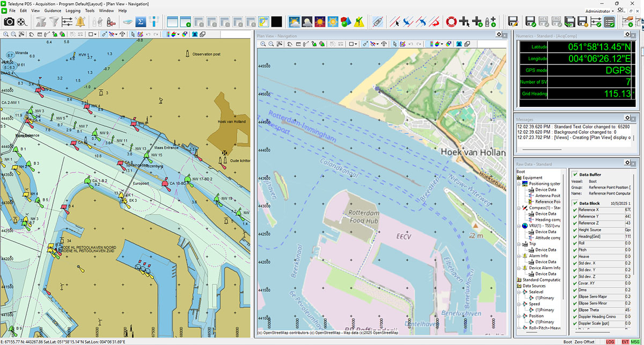The width and height of the screenshot is (644, 345).
Task: Toggle the Data Buffer checkbox
Action: (575, 175)
